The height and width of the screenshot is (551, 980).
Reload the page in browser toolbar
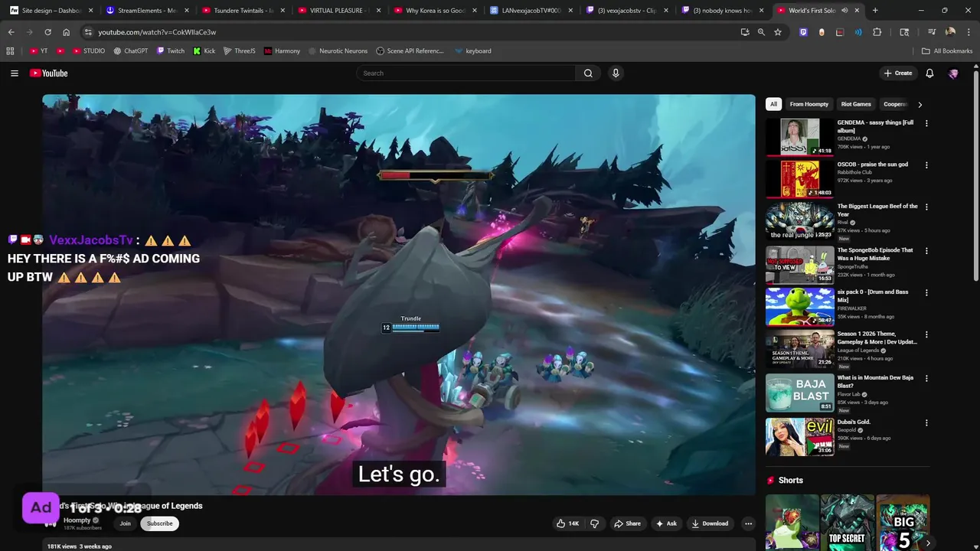47,32
